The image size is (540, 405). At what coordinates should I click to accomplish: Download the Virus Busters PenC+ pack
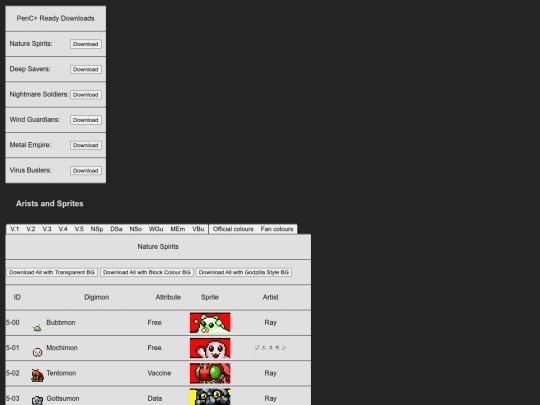point(86,170)
